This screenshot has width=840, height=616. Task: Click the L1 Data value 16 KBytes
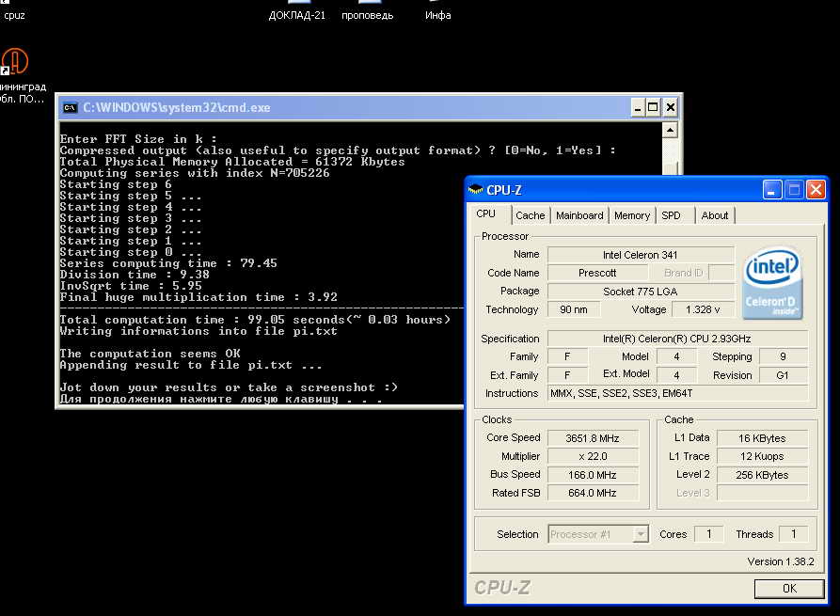762,438
